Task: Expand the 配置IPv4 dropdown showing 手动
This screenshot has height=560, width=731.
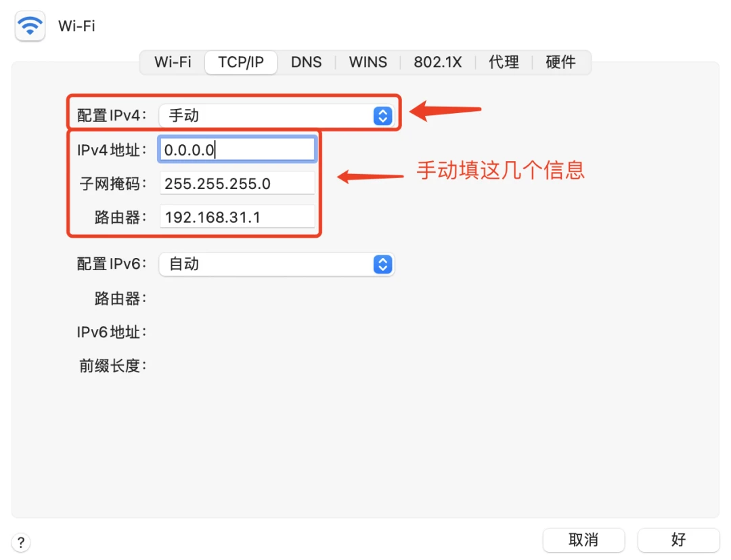Action: 276,116
